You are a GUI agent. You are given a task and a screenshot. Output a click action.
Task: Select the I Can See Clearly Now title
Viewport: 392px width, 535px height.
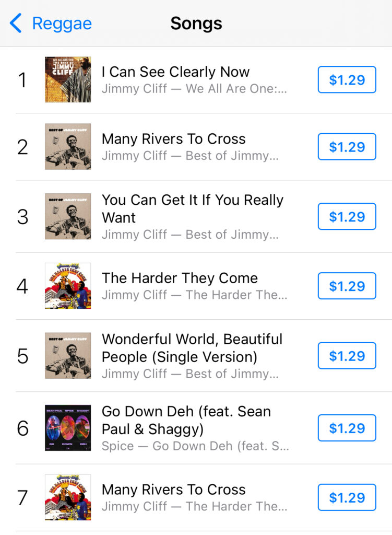[x=175, y=72]
